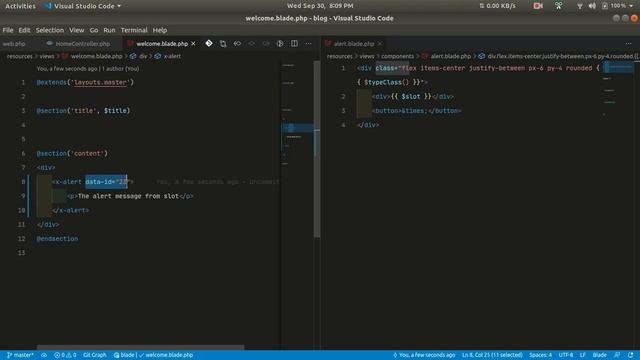
Task: Click the feedback icon in status bar
Action: click(x=617, y=355)
